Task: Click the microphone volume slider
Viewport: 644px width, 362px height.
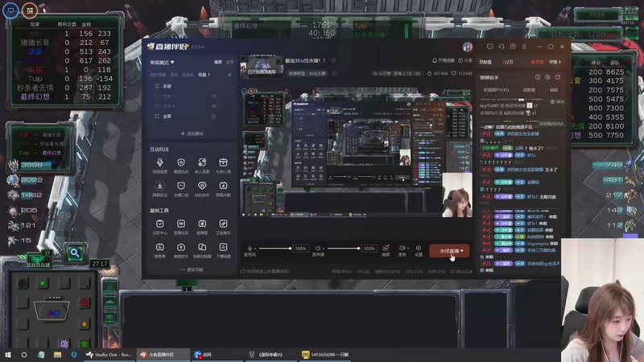Action: click(x=274, y=249)
